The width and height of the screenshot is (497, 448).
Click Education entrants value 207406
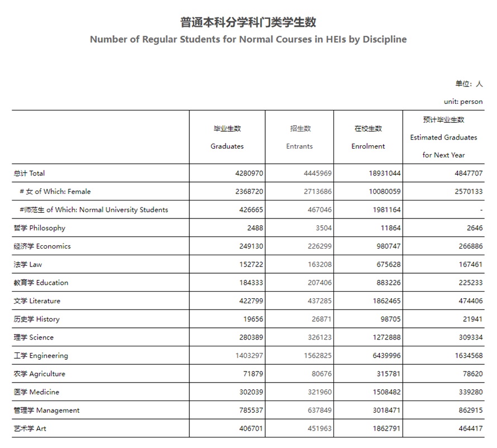pos(319,283)
